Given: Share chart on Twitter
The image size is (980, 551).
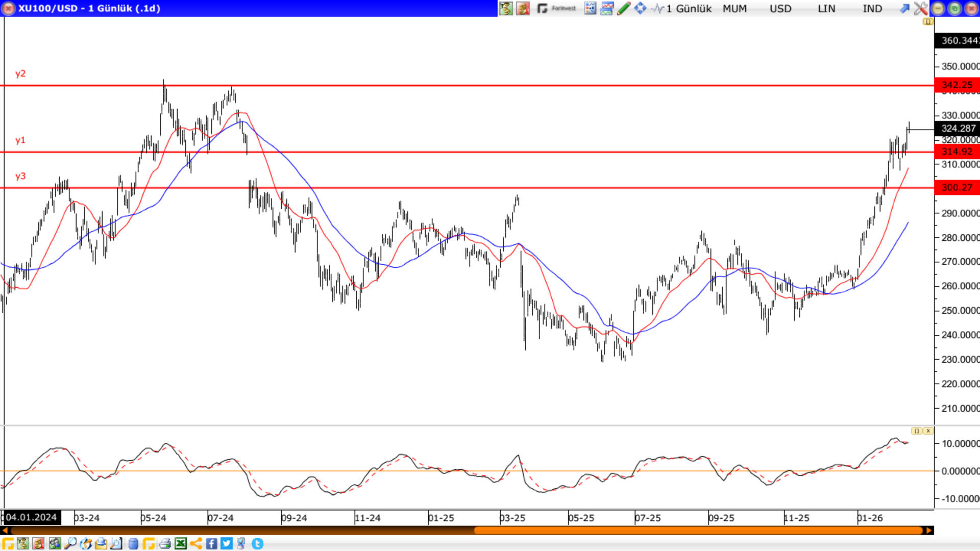Looking at the screenshot, I should pos(227,543).
